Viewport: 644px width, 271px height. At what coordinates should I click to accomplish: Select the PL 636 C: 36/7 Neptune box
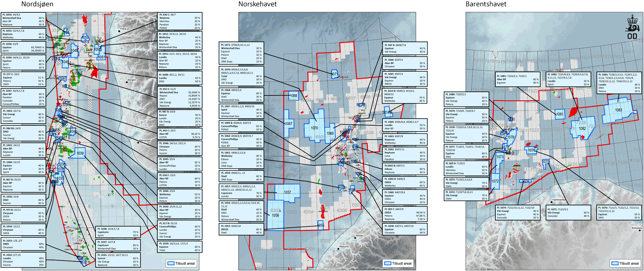(180, 21)
